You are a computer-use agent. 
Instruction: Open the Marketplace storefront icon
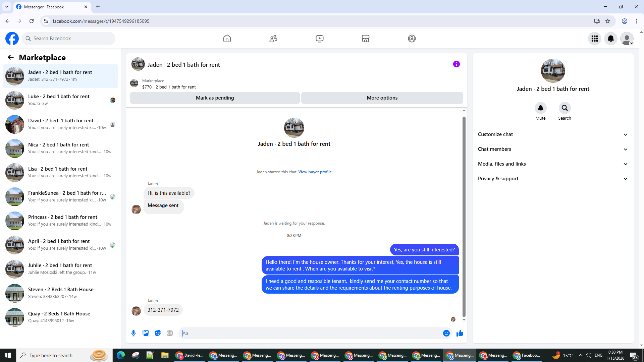coord(366,39)
